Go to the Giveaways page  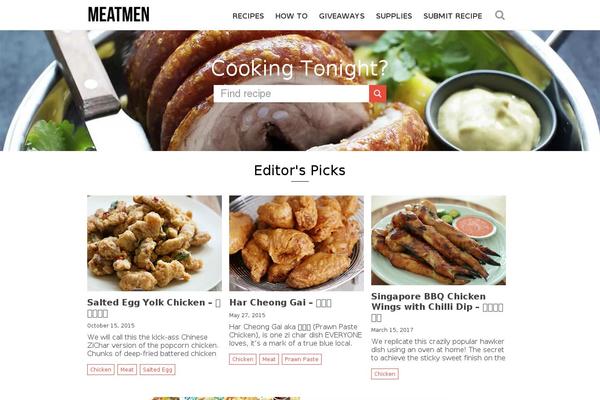point(342,16)
